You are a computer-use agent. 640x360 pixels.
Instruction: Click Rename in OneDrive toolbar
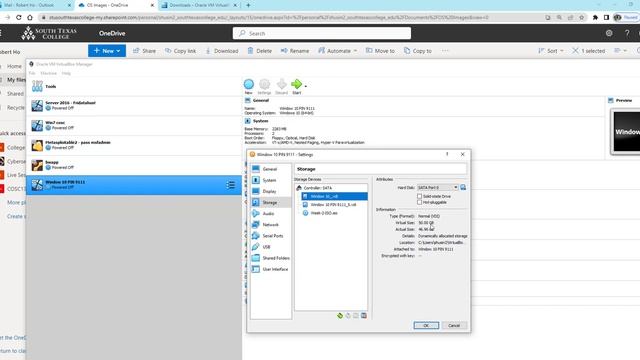point(295,51)
